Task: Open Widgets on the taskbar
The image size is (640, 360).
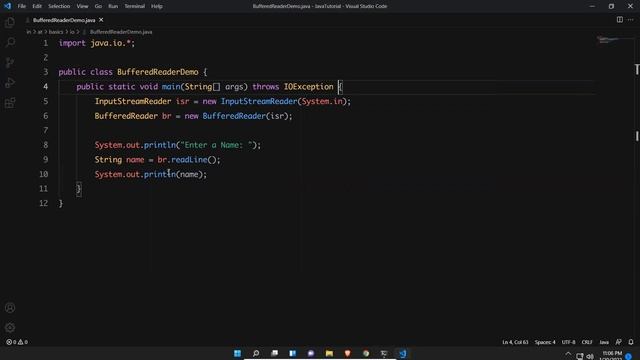Action: click(293, 353)
